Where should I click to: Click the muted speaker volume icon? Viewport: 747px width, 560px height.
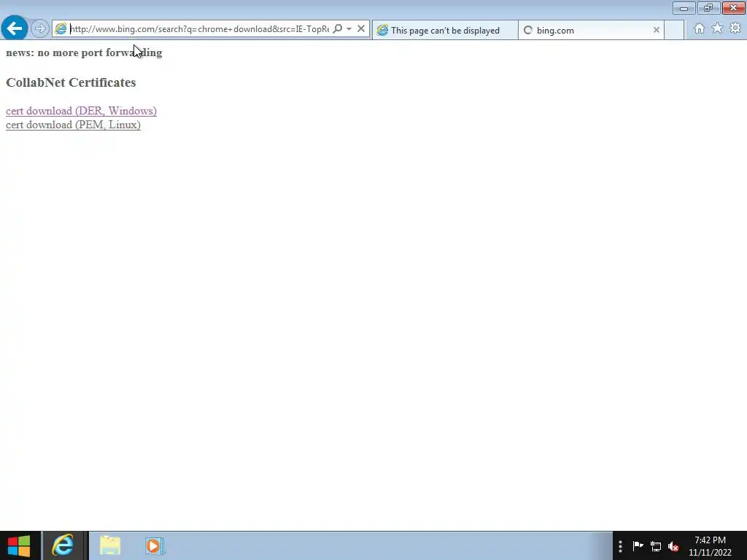click(673, 546)
